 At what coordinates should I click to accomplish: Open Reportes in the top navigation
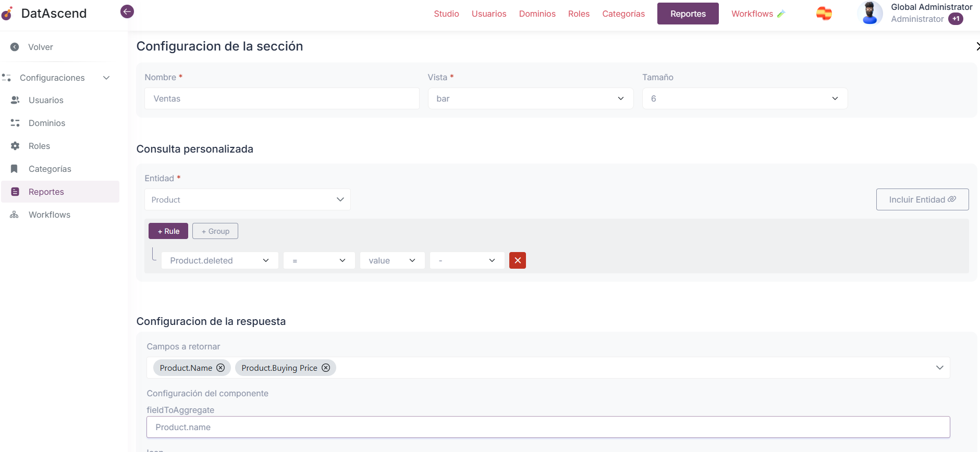(x=688, y=14)
